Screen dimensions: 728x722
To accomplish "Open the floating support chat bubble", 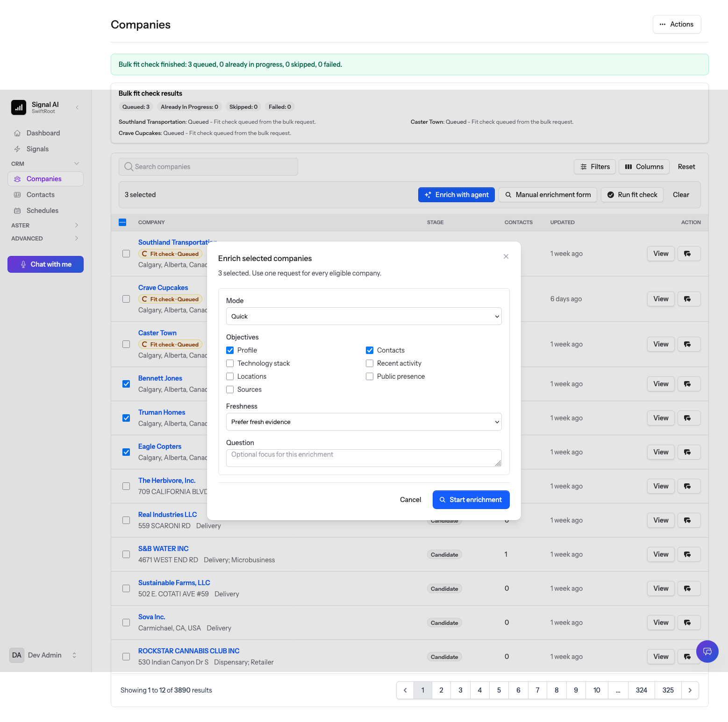I will click(707, 651).
